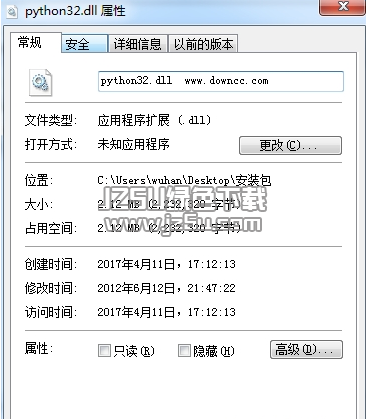
Task: Tick the 隐藏(H) checkbox
Action: [184, 351]
